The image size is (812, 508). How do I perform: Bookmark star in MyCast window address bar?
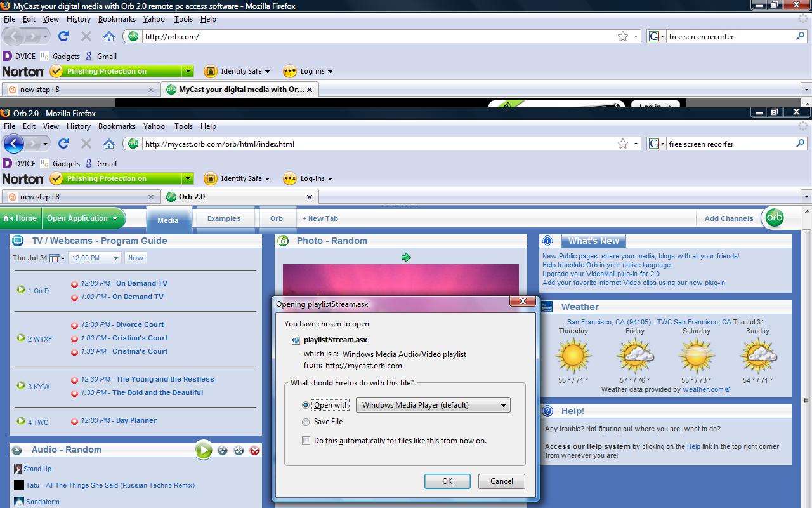[x=623, y=36]
